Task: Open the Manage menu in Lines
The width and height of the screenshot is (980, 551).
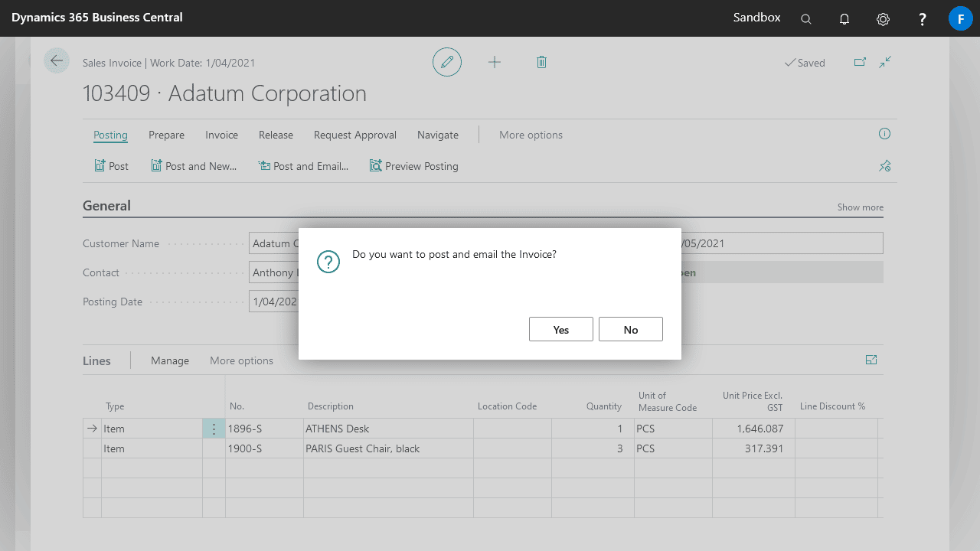Action: click(x=170, y=360)
